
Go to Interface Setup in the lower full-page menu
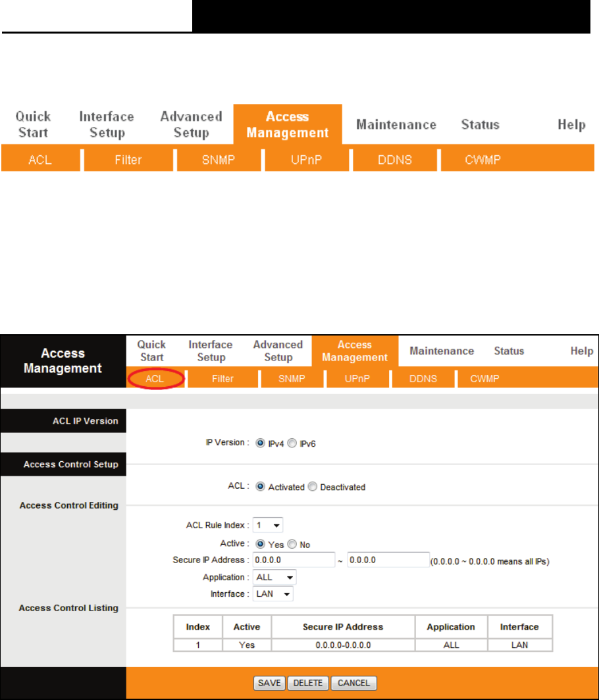click(211, 351)
